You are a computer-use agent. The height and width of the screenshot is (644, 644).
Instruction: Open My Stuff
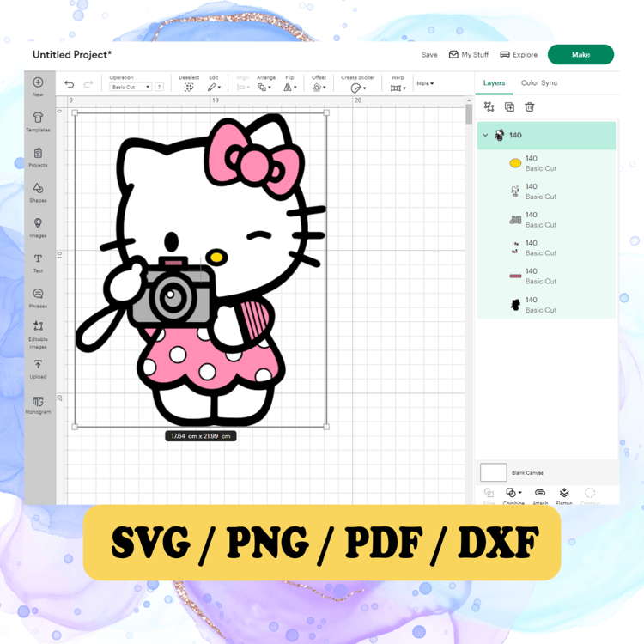469,55
